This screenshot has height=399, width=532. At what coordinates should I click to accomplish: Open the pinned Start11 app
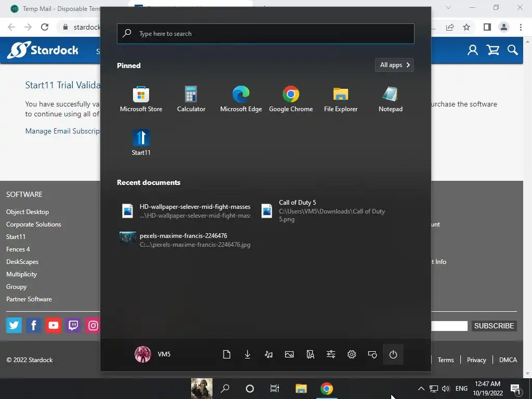[x=141, y=142]
